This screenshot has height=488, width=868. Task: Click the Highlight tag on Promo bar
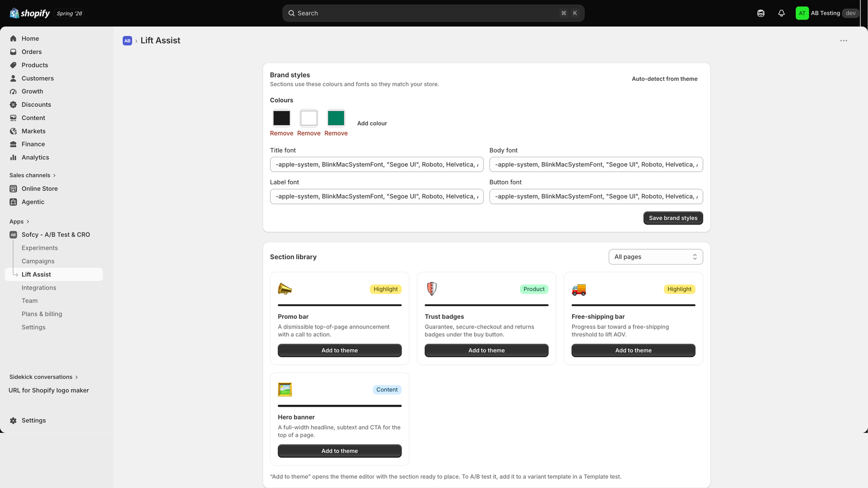tap(386, 290)
